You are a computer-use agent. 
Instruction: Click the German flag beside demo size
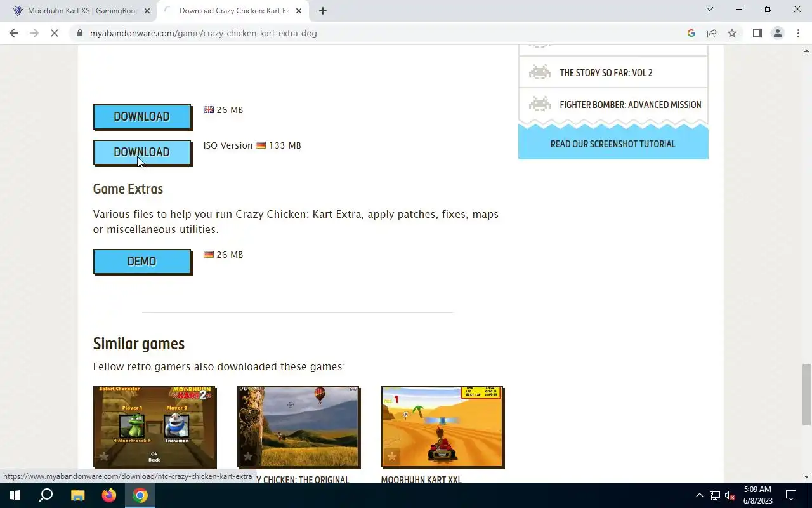pyautogui.click(x=209, y=255)
